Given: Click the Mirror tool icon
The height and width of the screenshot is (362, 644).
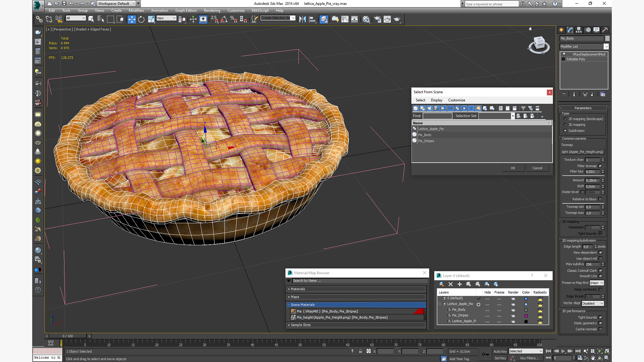Looking at the screenshot, I should 303,19.
